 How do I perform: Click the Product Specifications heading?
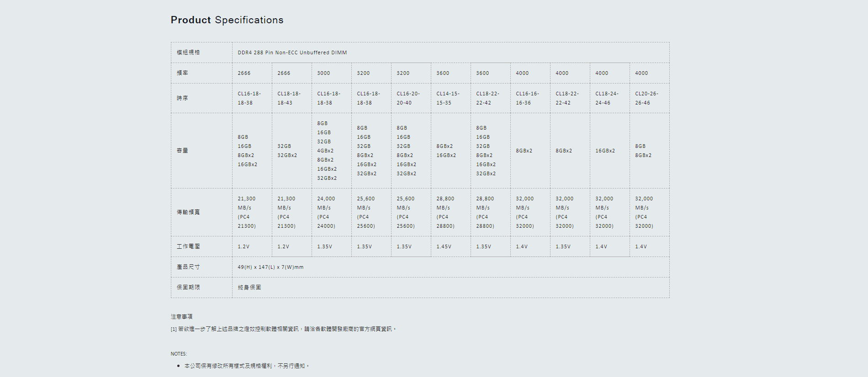pyautogui.click(x=227, y=20)
